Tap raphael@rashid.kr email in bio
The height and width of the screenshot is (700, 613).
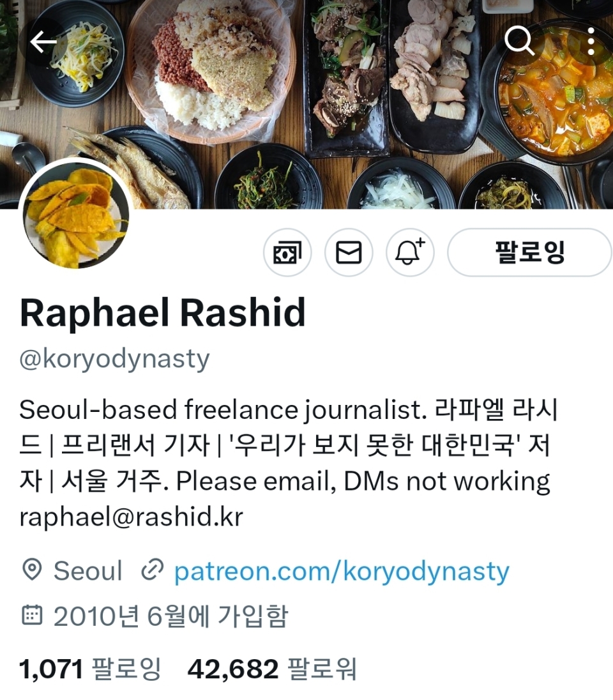point(132,517)
